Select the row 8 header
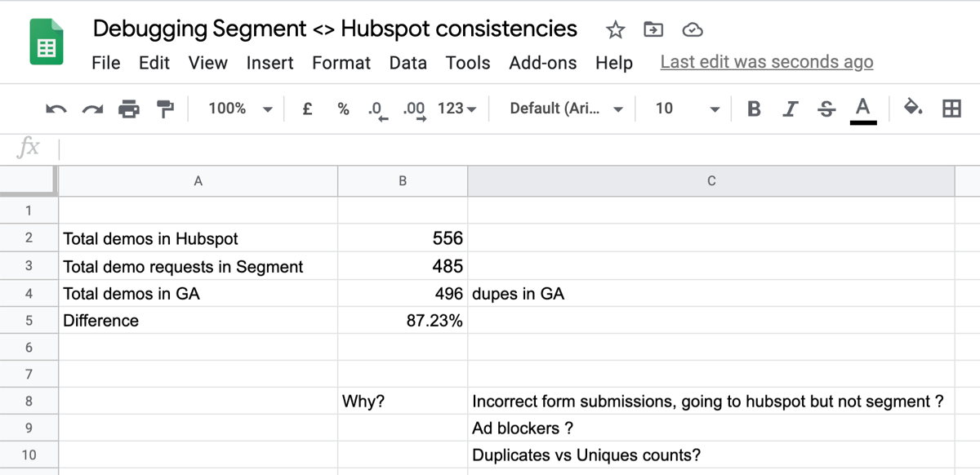The image size is (980, 475). click(x=29, y=401)
